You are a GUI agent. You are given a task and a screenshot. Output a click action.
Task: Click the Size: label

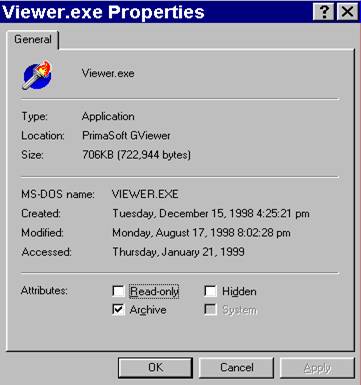tap(32, 155)
